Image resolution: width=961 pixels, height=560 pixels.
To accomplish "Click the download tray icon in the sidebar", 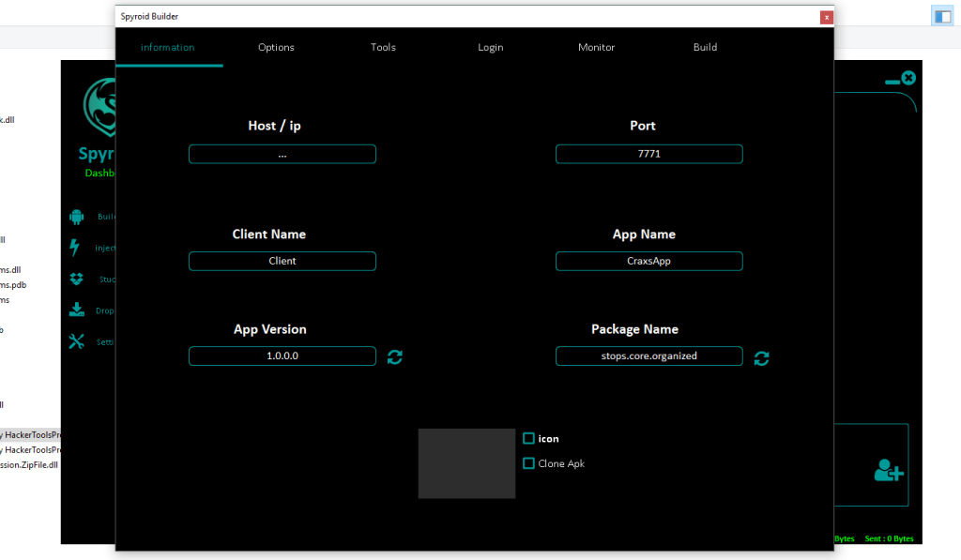I will coord(76,310).
